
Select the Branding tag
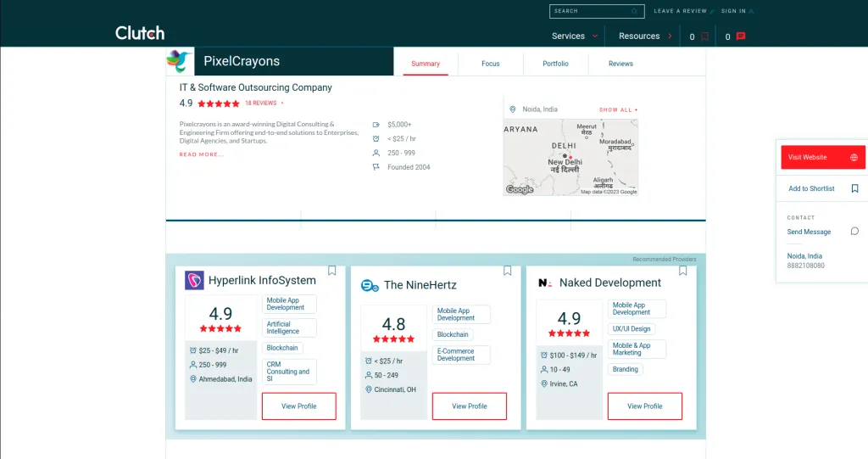626,369
